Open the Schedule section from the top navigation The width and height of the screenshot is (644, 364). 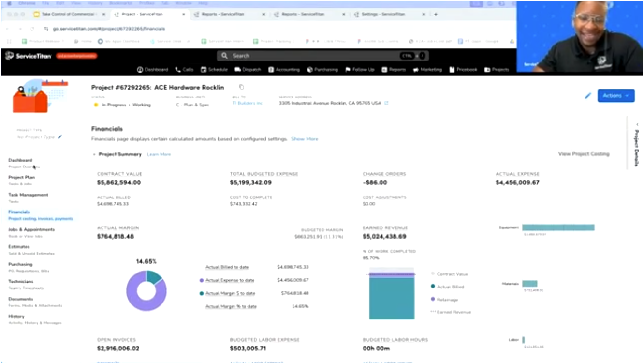click(214, 70)
